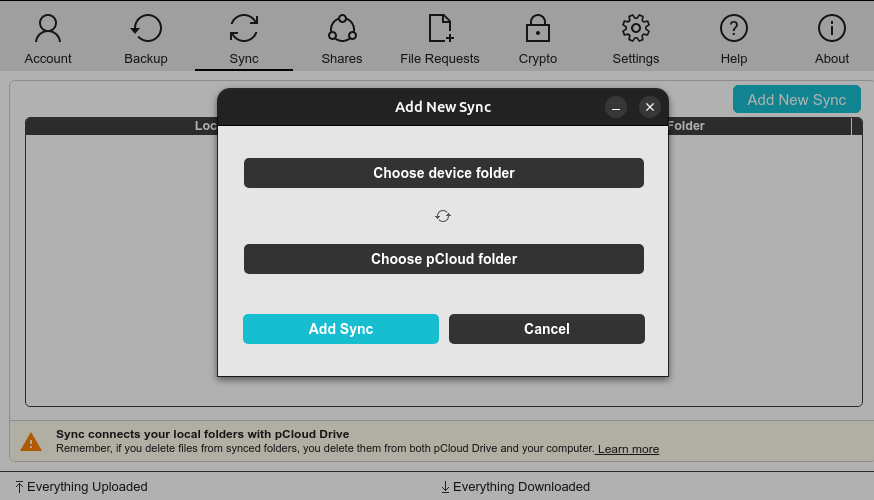Viewport: 874px width, 500px height.
Task: Click the Add New Sync button behind dialog
Action: click(797, 99)
